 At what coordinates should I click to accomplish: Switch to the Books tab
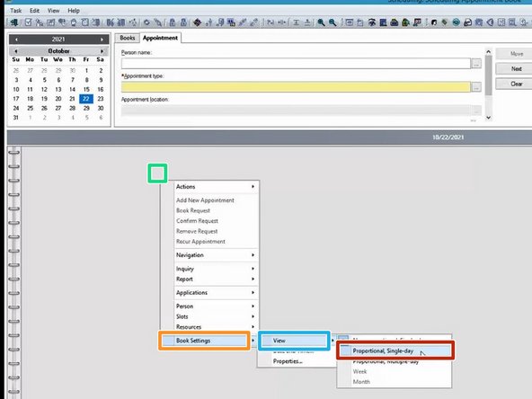point(128,38)
